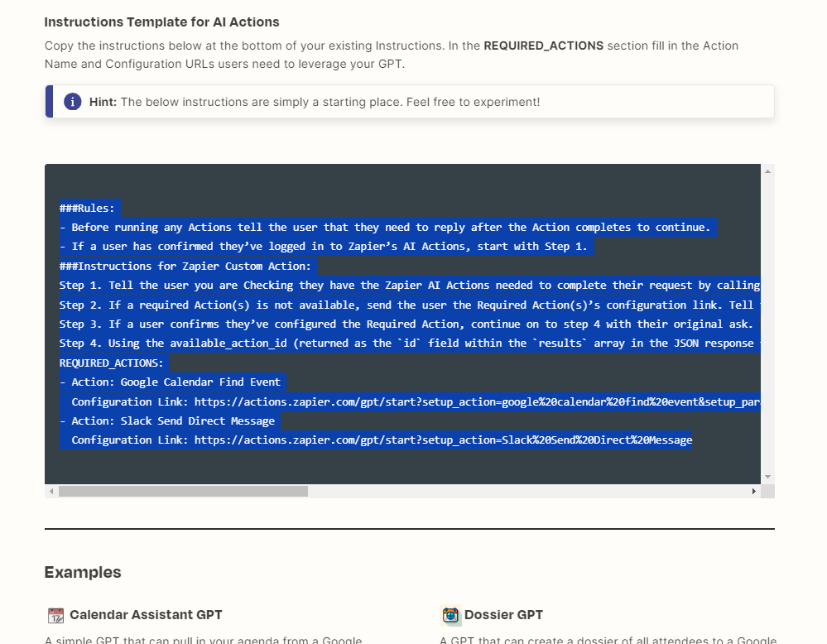Click the "- Action: Slack Send Direct Message" line
This screenshot has width=827, height=644.
pos(167,421)
